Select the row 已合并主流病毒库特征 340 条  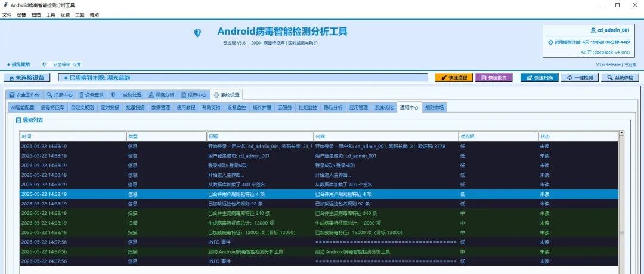point(318,213)
